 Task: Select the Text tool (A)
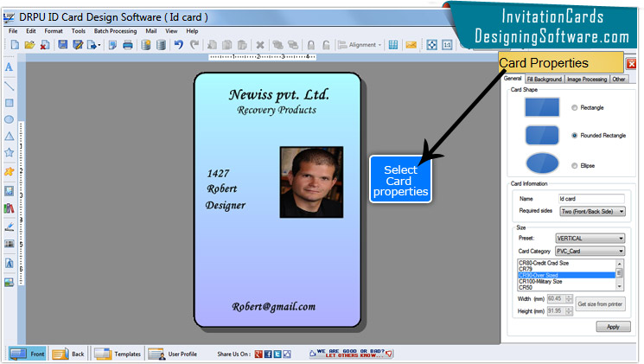9,67
